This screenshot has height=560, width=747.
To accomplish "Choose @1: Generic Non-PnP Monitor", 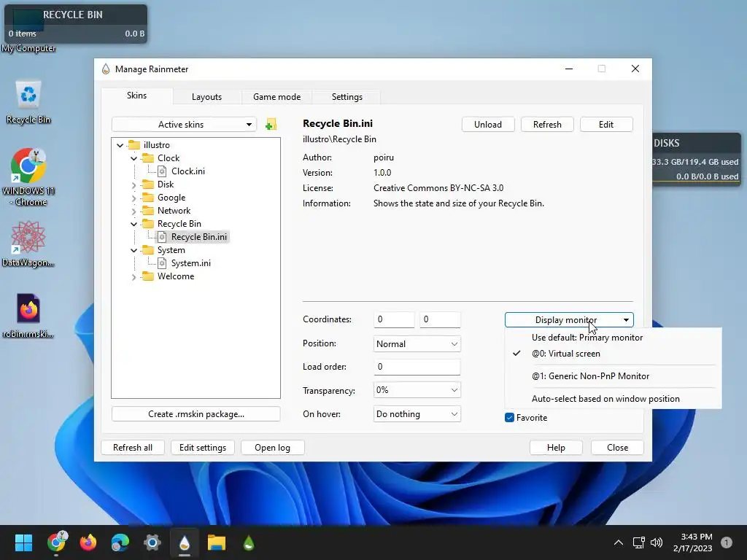I will (x=613, y=376).
